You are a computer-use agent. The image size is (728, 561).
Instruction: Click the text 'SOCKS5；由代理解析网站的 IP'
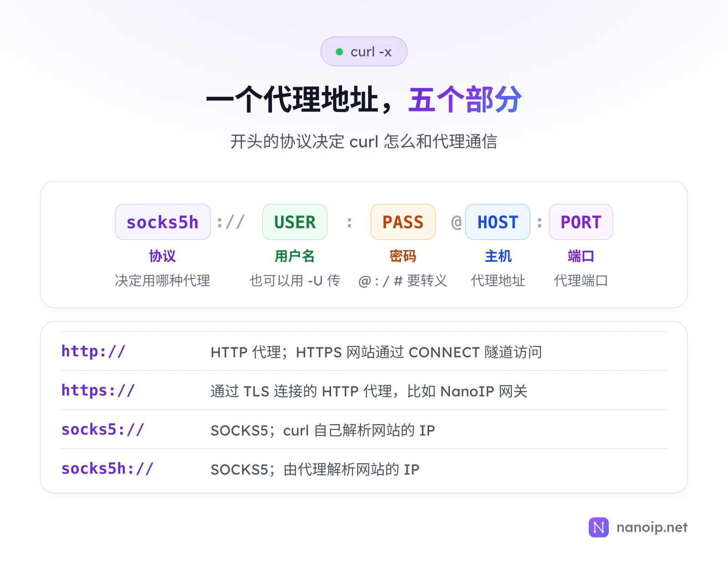pos(315,469)
